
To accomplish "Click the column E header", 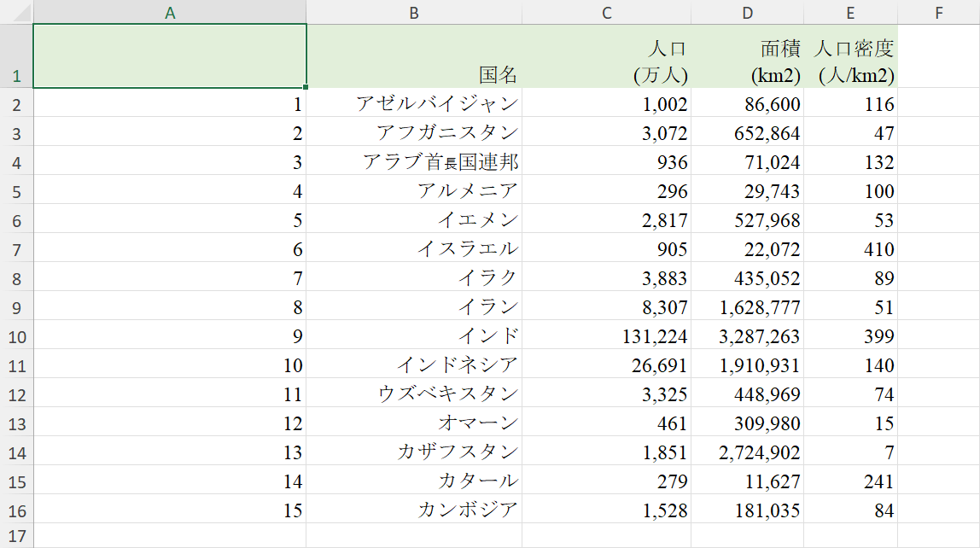I will coord(850,13).
